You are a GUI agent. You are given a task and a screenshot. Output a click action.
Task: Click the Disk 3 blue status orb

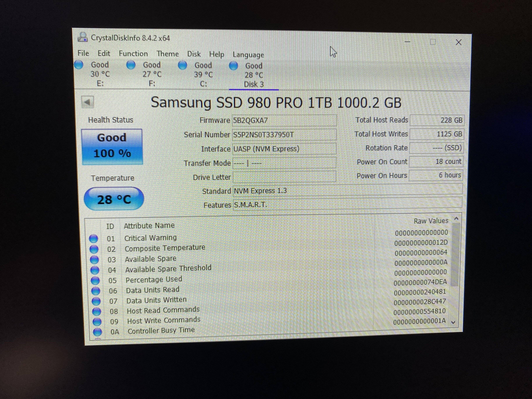pos(234,66)
